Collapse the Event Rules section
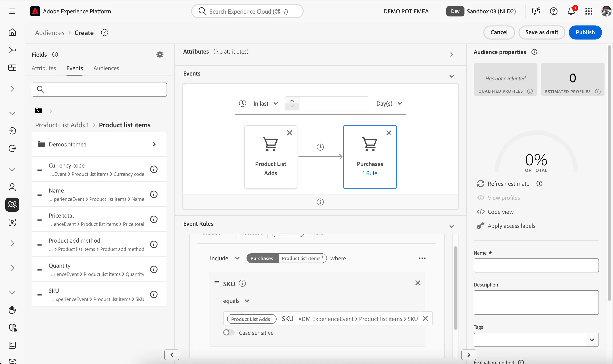 tap(452, 226)
